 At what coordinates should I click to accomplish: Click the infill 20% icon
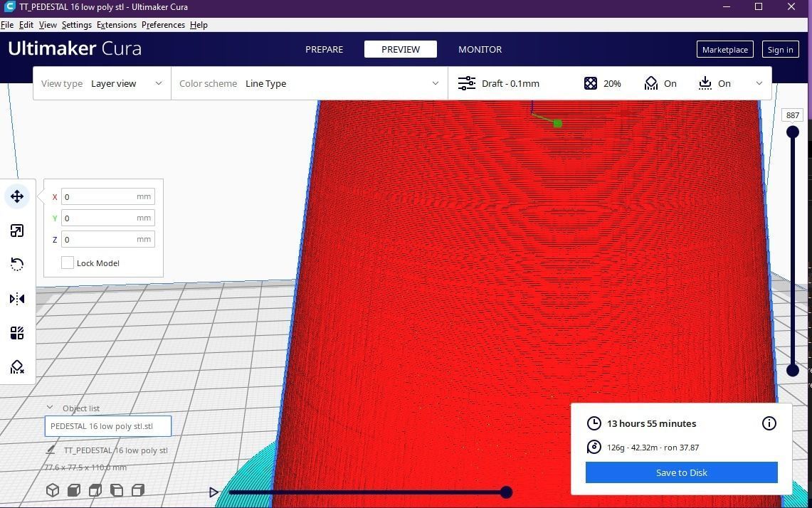591,83
